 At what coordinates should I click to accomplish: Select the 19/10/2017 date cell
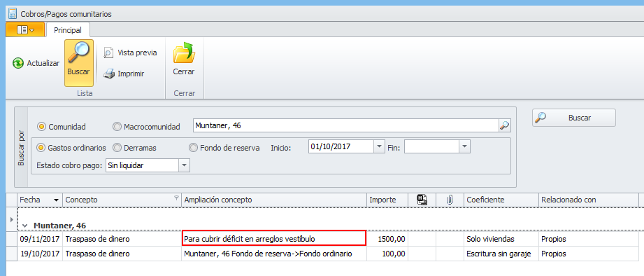tap(40, 254)
